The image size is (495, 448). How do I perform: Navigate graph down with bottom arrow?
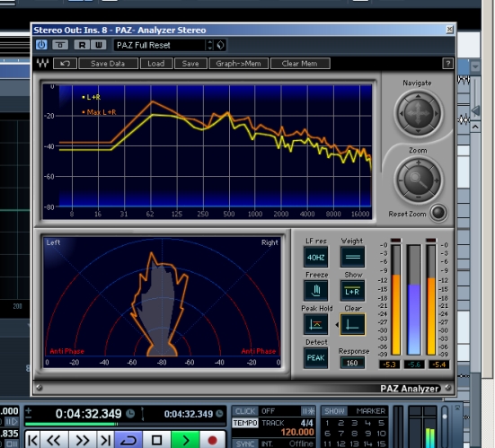pos(418,130)
